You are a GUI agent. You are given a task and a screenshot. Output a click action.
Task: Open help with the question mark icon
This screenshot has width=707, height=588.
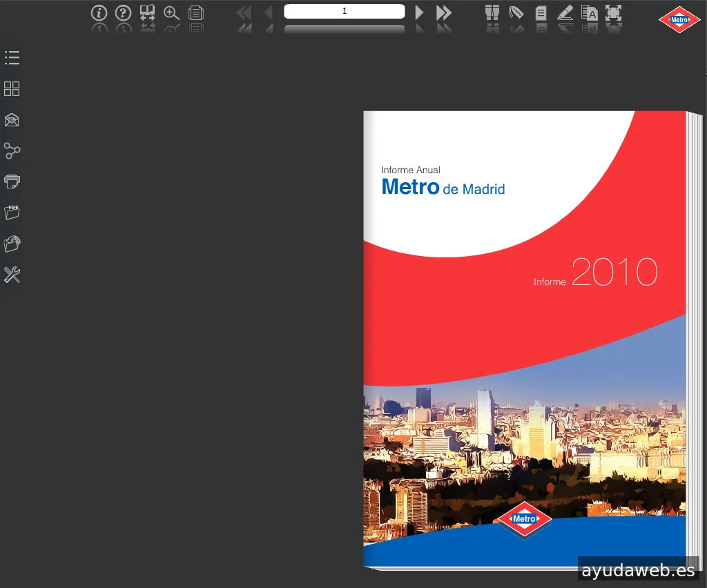click(123, 12)
